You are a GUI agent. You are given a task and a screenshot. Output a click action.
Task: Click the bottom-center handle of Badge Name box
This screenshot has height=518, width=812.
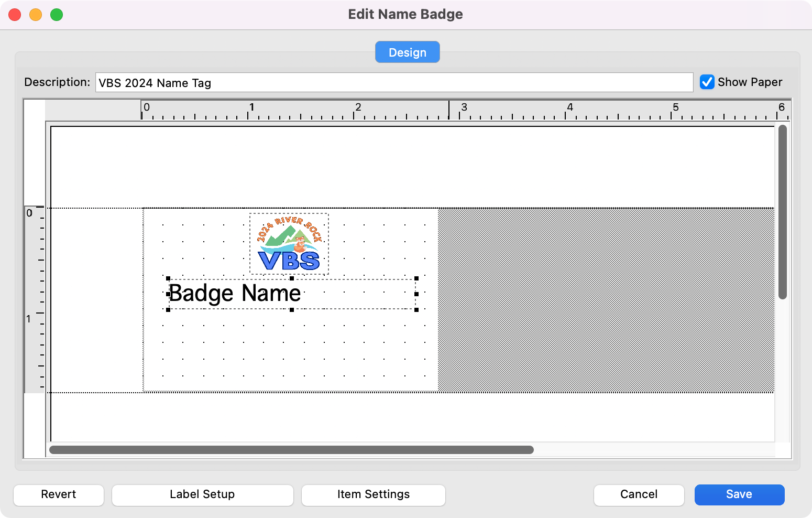[292, 310]
